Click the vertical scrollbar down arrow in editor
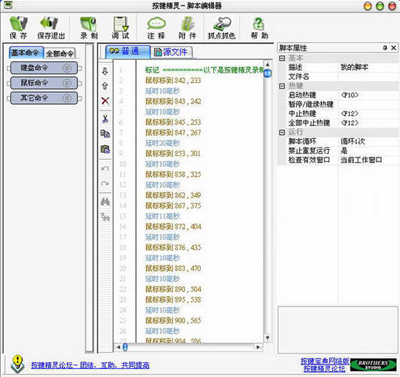The image size is (400, 377). pyautogui.click(x=267, y=338)
